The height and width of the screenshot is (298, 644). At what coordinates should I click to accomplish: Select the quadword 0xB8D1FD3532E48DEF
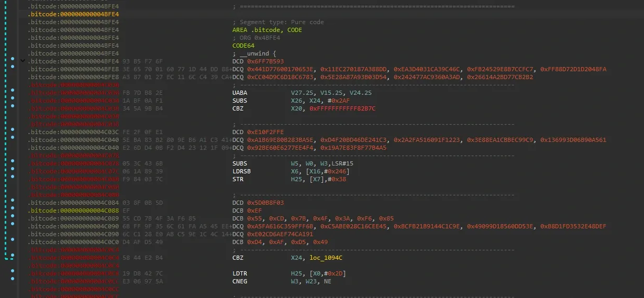pyautogui.click(x=573, y=226)
